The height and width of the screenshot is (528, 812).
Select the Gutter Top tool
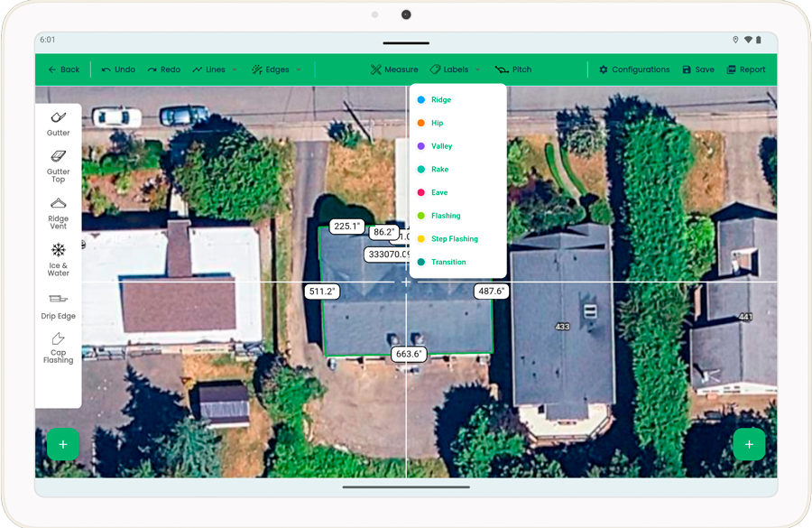coord(58,165)
